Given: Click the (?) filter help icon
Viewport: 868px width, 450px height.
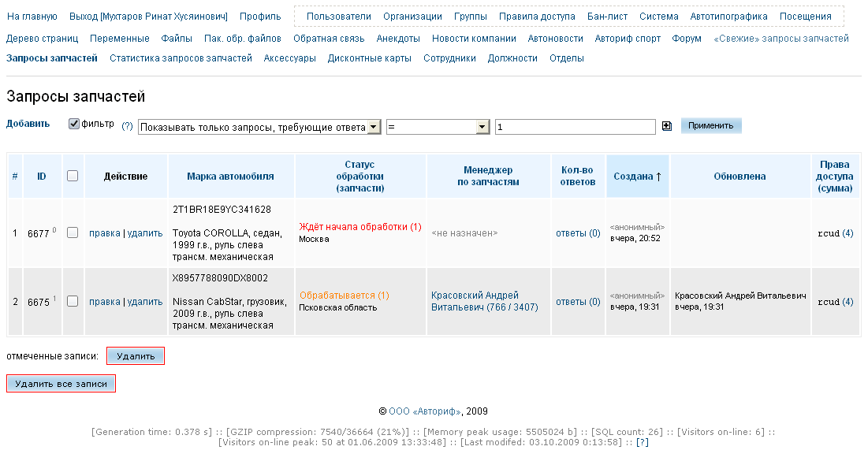Looking at the screenshot, I should point(127,127).
